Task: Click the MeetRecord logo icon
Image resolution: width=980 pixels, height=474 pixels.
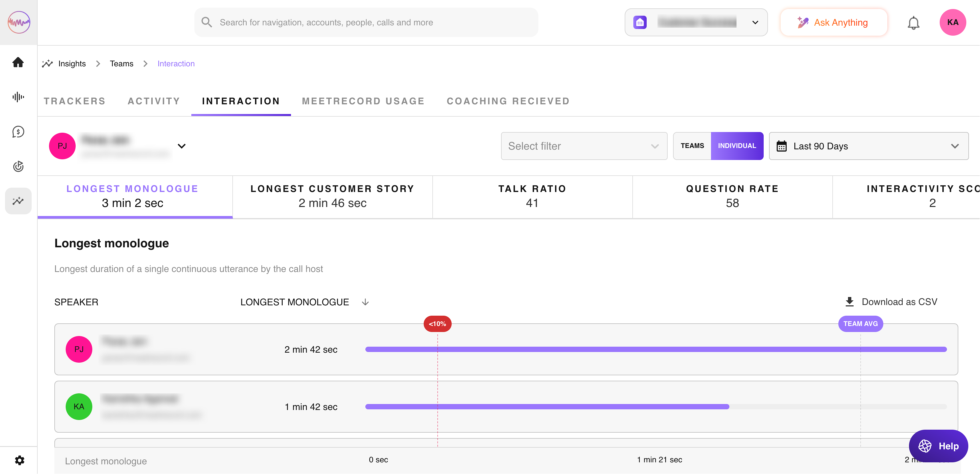Action: click(x=19, y=22)
